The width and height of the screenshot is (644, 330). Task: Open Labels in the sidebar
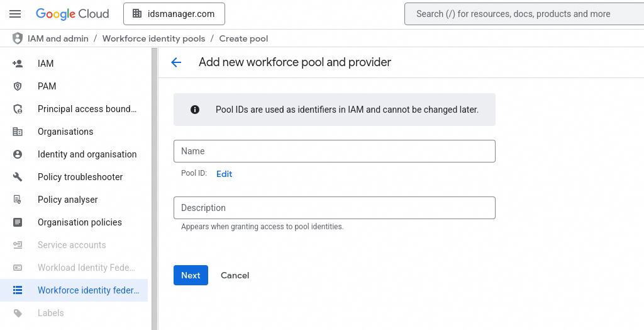pyautogui.click(x=51, y=313)
